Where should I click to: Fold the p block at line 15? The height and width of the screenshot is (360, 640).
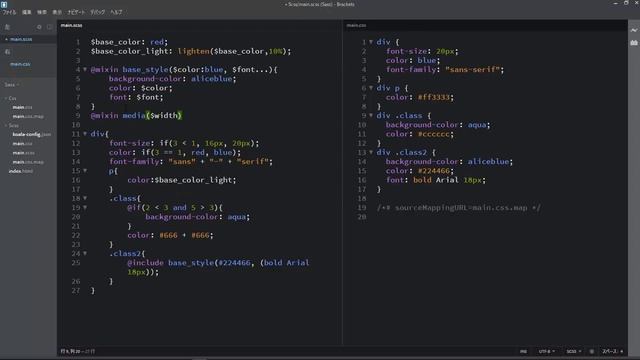tap(85, 171)
